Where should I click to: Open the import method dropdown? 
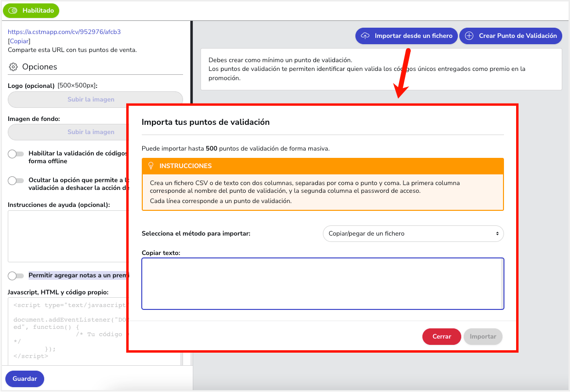click(413, 234)
